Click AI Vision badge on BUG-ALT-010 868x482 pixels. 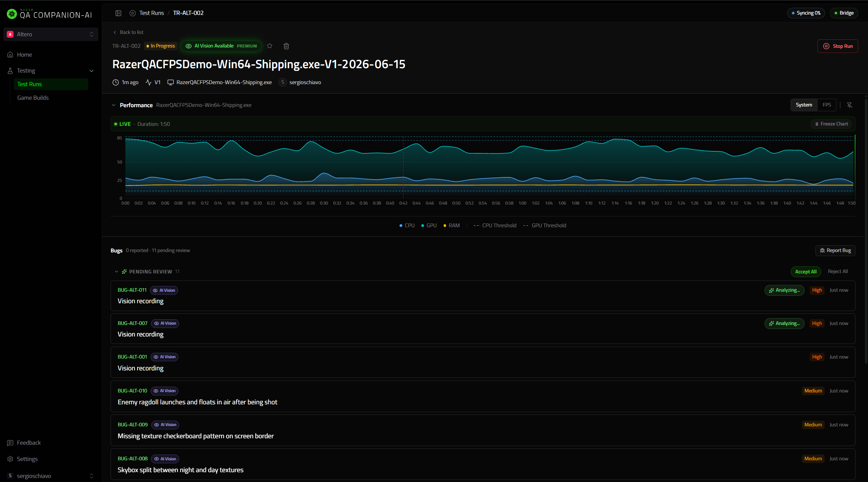[165, 391]
